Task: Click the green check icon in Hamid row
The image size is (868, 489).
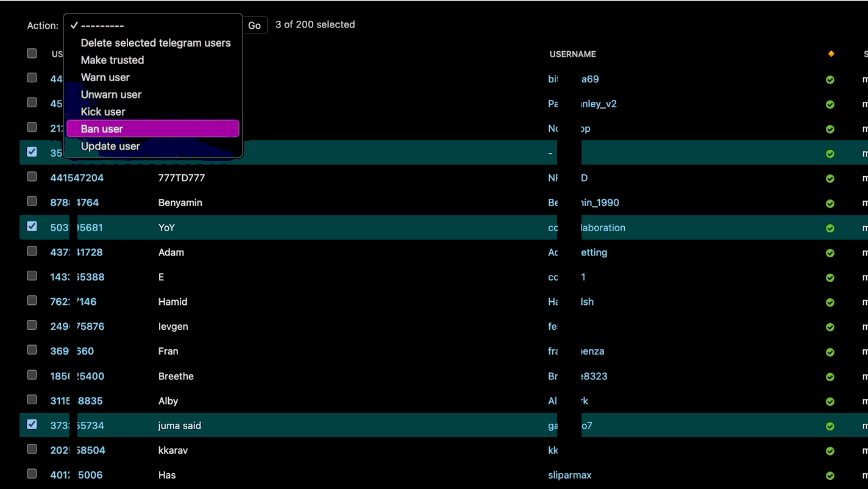Action: pyautogui.click(x=830, y=302)
